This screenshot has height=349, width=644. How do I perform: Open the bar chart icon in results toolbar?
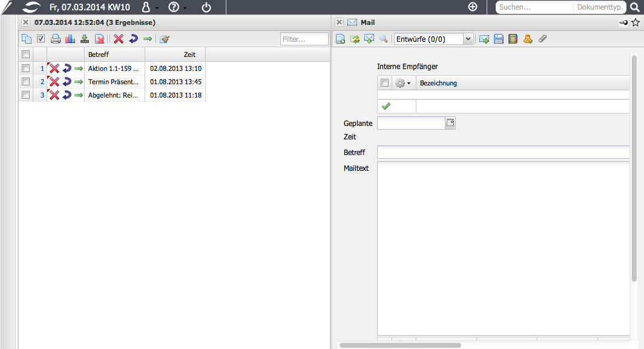coord(70,39)
